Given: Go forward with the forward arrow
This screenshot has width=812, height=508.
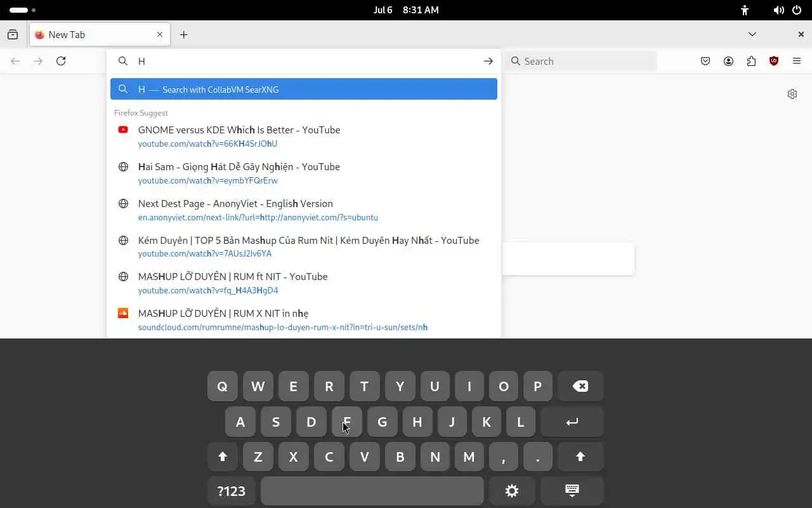Looking at the screenshot, I should 38,61.
